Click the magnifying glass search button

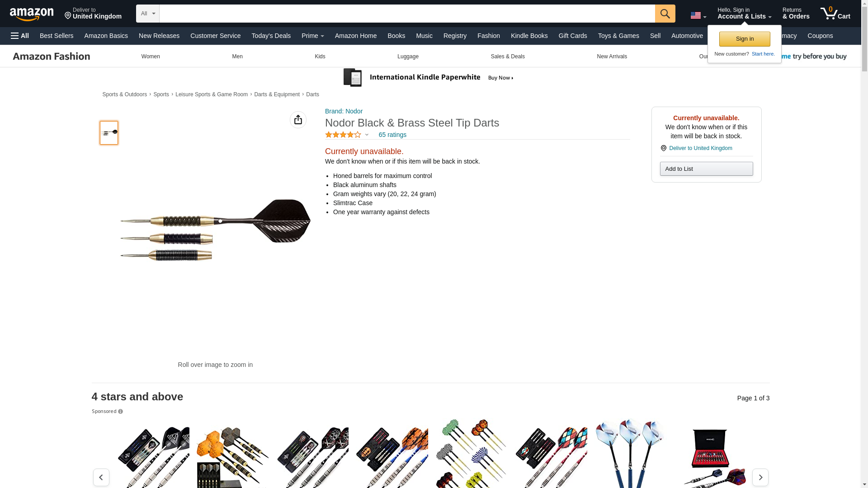pyautogui.click(x=665, y=14)
